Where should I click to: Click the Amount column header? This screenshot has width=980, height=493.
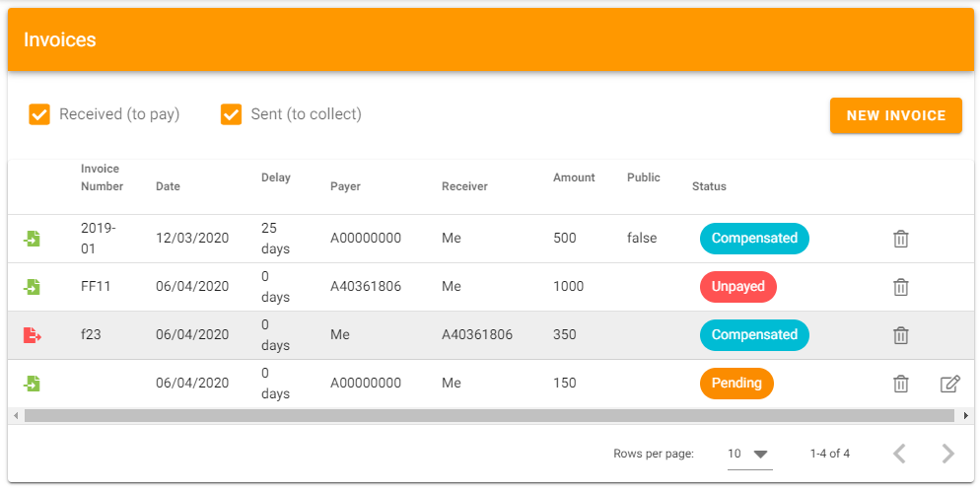tap(574, 177)
